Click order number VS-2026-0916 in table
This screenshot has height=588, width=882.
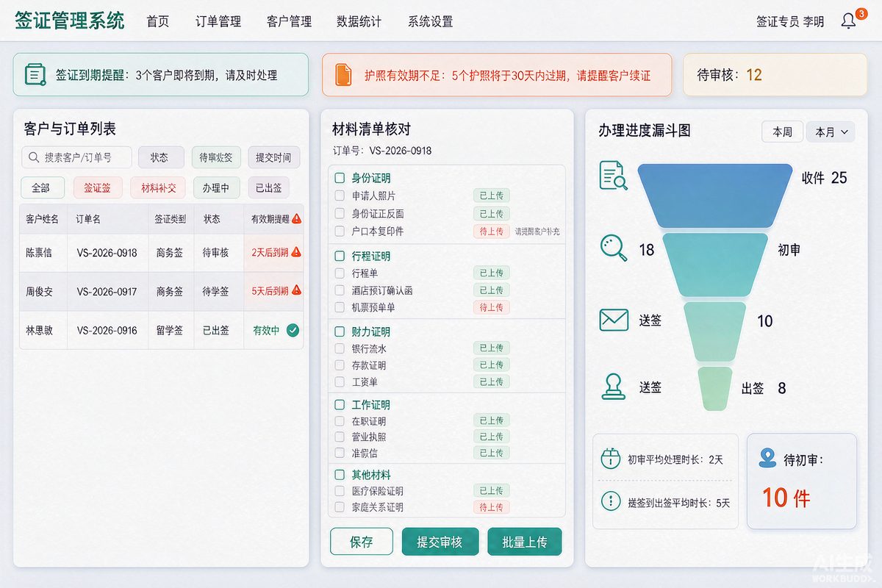tap(107, 330)
